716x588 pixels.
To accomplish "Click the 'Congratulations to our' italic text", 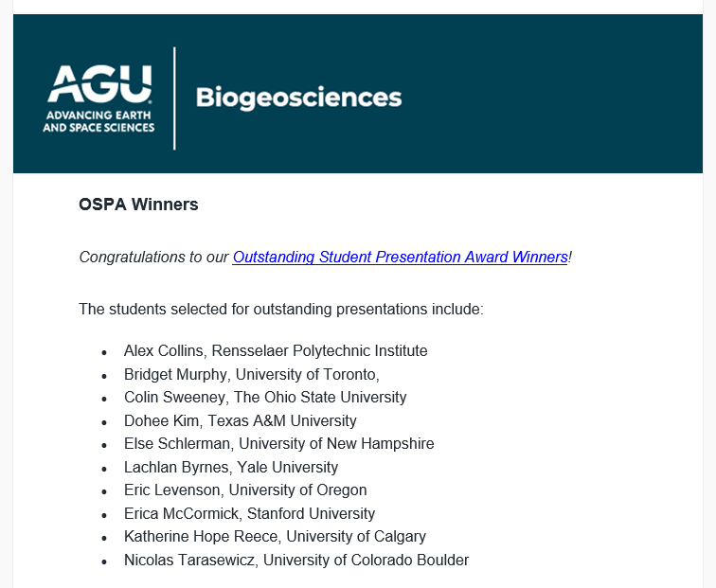I will pyautogui.click(x=154, y=257).
